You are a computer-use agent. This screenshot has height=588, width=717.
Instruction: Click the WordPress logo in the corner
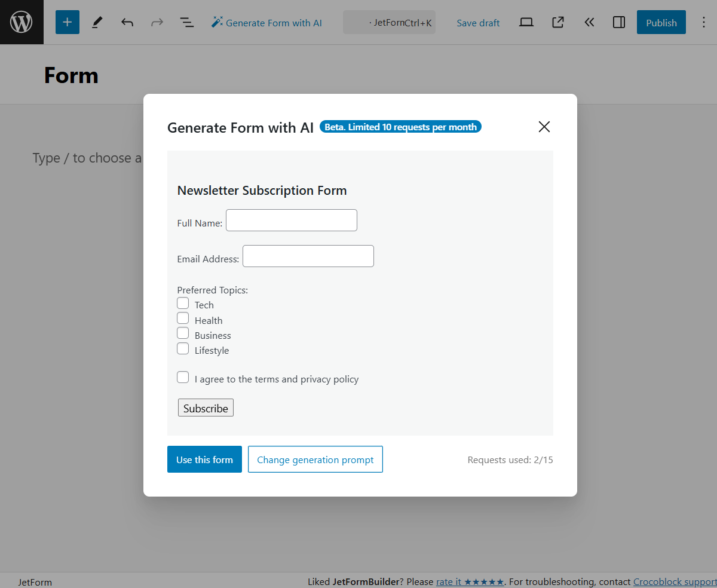click(x=22, y=22)
